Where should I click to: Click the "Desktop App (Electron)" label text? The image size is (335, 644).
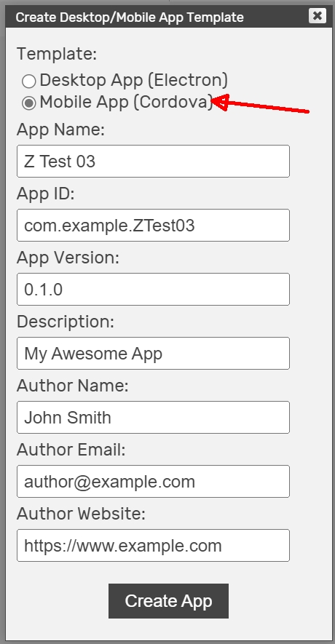pos(133,80)
